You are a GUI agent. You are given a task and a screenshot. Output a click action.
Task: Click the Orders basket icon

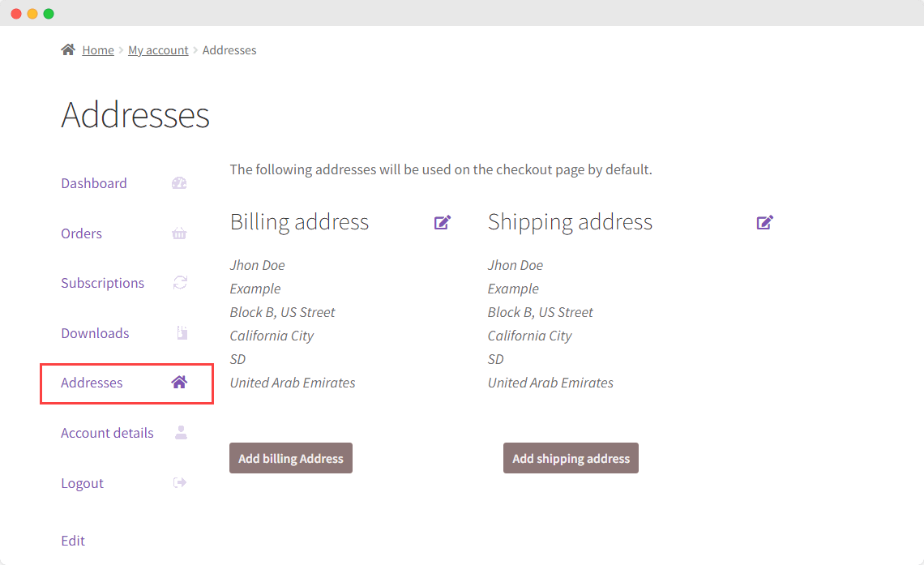pos(179,233)
